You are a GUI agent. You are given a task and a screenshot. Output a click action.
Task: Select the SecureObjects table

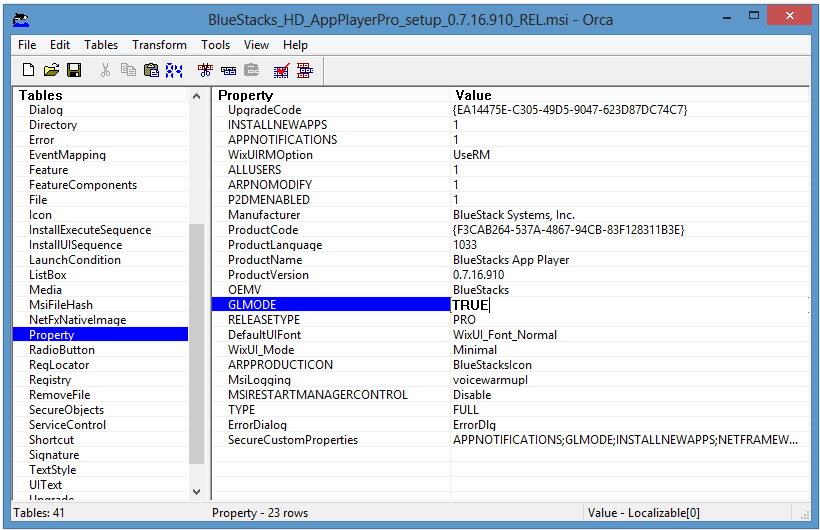point(66,410)
